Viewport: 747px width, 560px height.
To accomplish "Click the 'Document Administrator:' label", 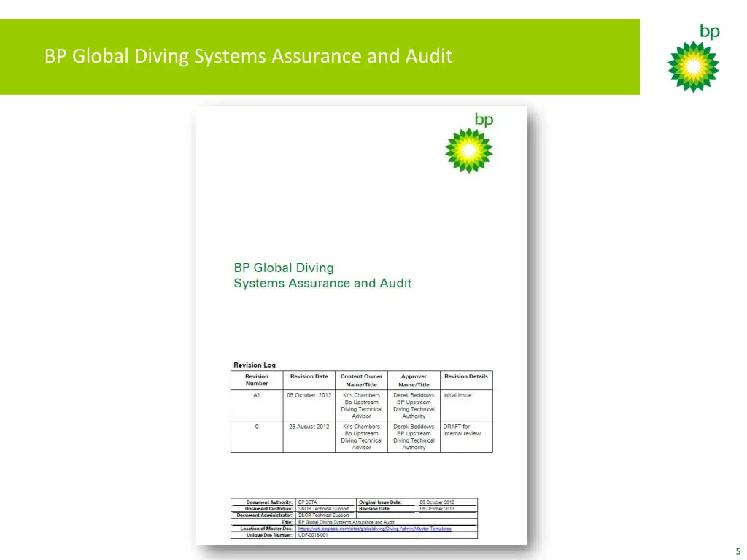I will click(x=264, y=516).
